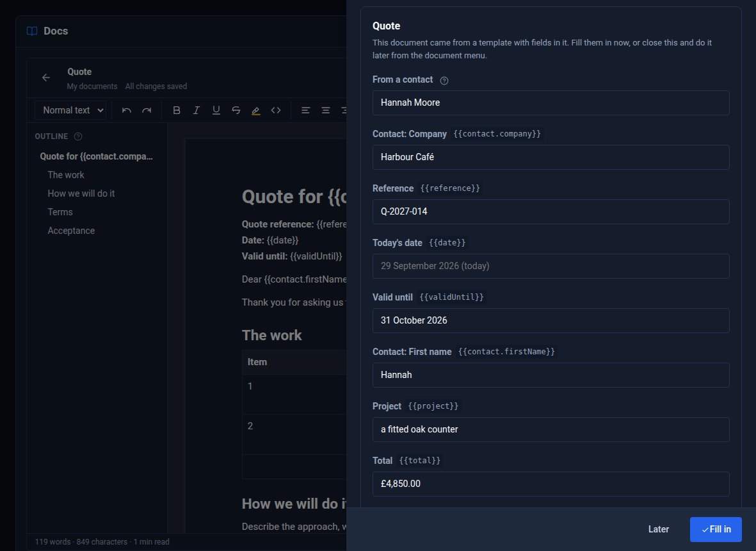Select the highlight pen icon

(x=255, y=110)
